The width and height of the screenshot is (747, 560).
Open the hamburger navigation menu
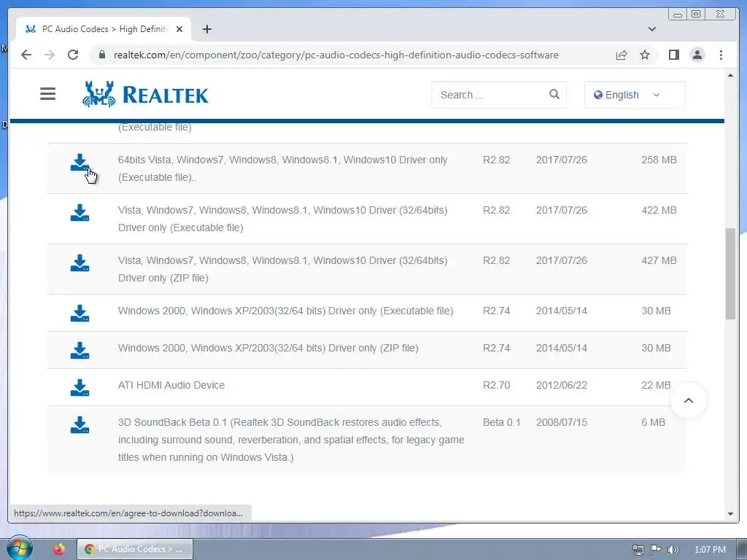[x=47, y=94]
